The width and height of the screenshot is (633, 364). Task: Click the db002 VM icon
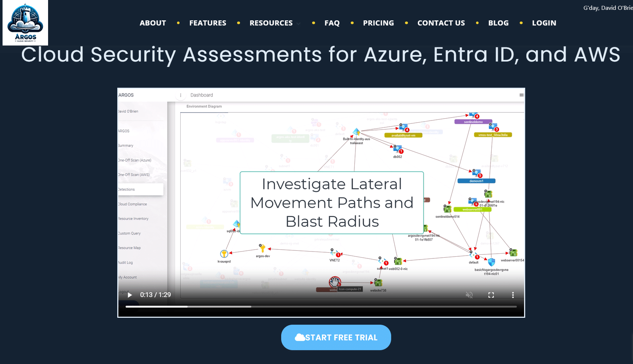[397, 149]
